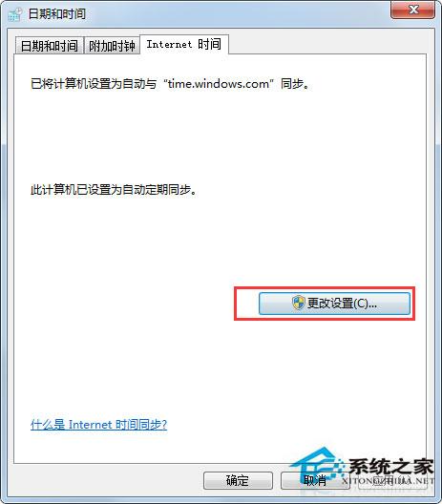Click the time.windows.com server name text
This screenshot has width=442, height=504.
coord(219,84)
